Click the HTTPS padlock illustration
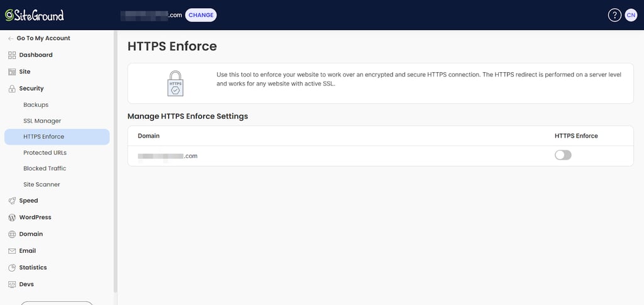This screenshot has width=644, height=305. click(x=175, y=84)
